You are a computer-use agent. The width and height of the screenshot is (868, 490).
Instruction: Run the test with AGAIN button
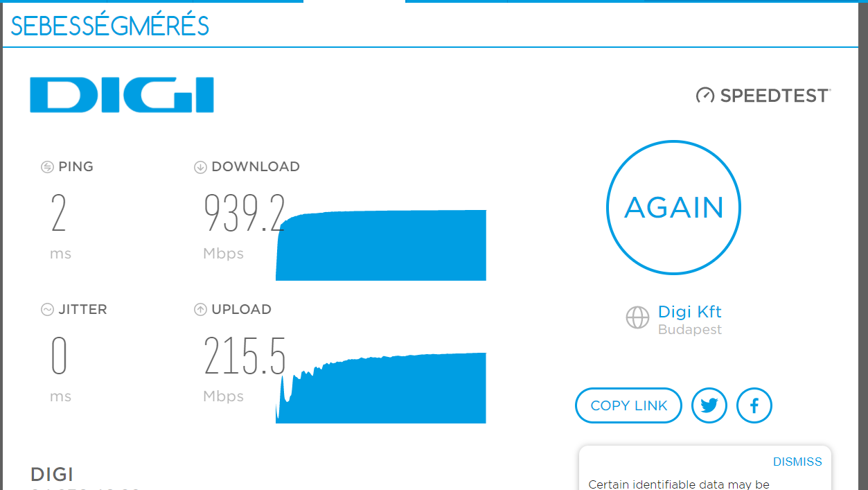tap(673, 207)
